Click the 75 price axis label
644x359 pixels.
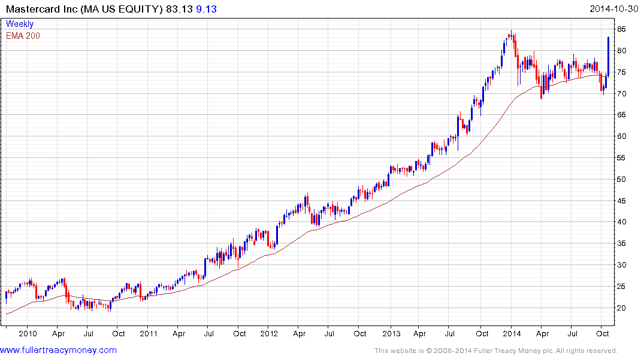pyautogui.click(x=621, y=72)
